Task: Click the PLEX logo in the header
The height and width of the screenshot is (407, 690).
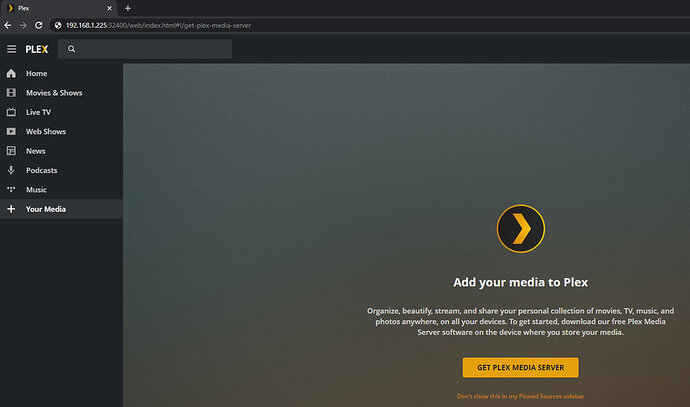Action: pos(37,49)
